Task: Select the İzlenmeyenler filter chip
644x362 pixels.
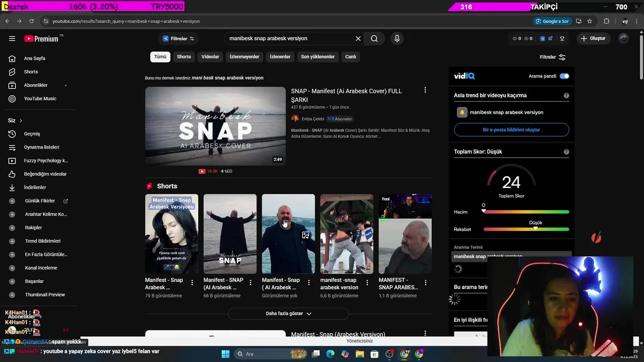Action: tap(245, 57)
